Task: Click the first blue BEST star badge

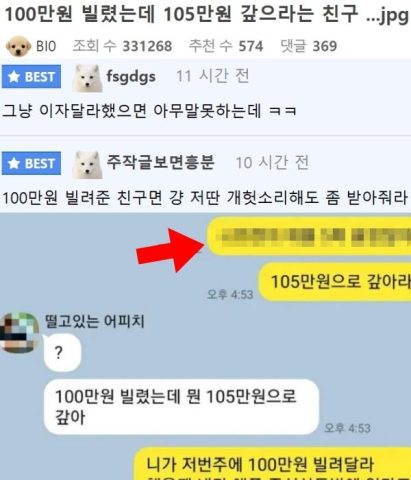Action: tap(31, 77)
